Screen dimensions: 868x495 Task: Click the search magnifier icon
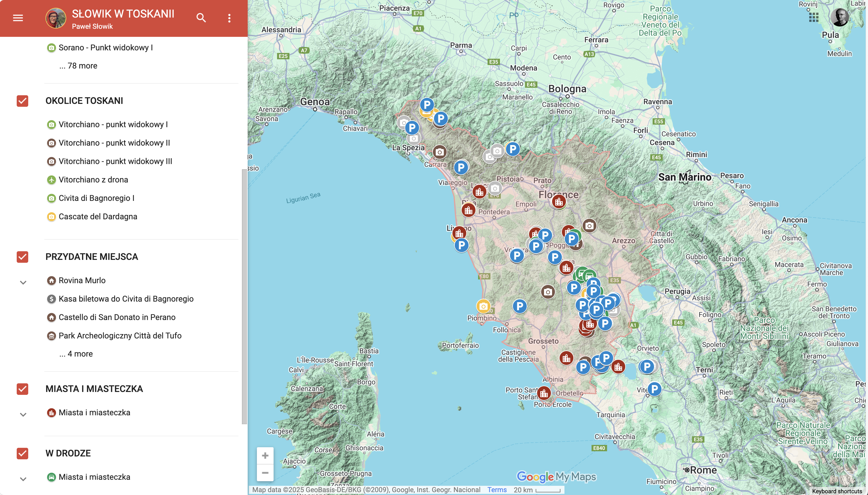click(201, 18)
